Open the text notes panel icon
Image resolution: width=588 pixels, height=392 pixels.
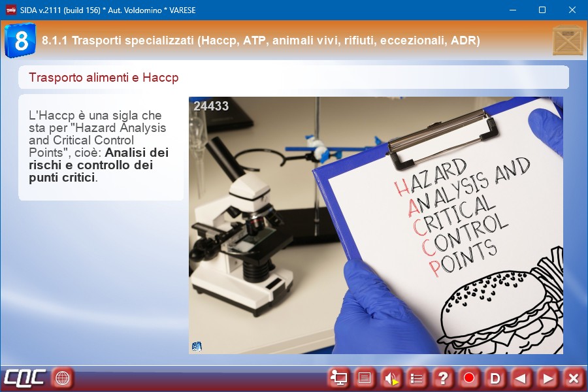click(365, 378)
